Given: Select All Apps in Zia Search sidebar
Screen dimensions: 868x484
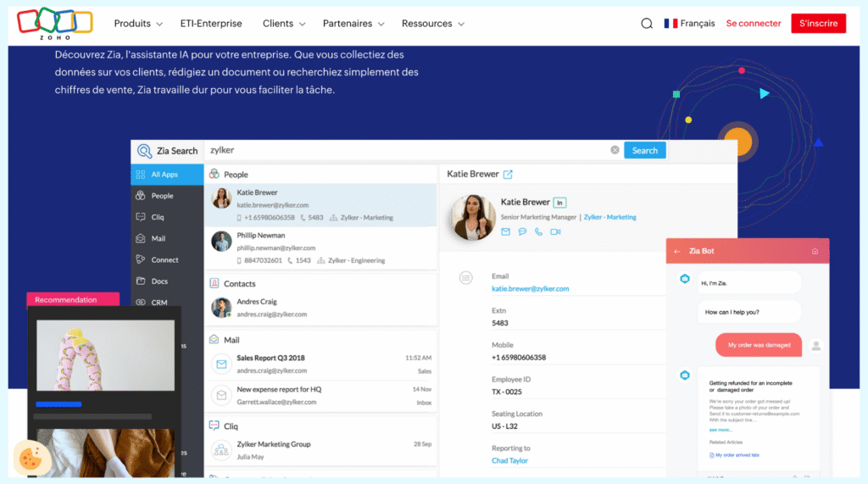Looking at the screenshot, I should click(164, 175).
